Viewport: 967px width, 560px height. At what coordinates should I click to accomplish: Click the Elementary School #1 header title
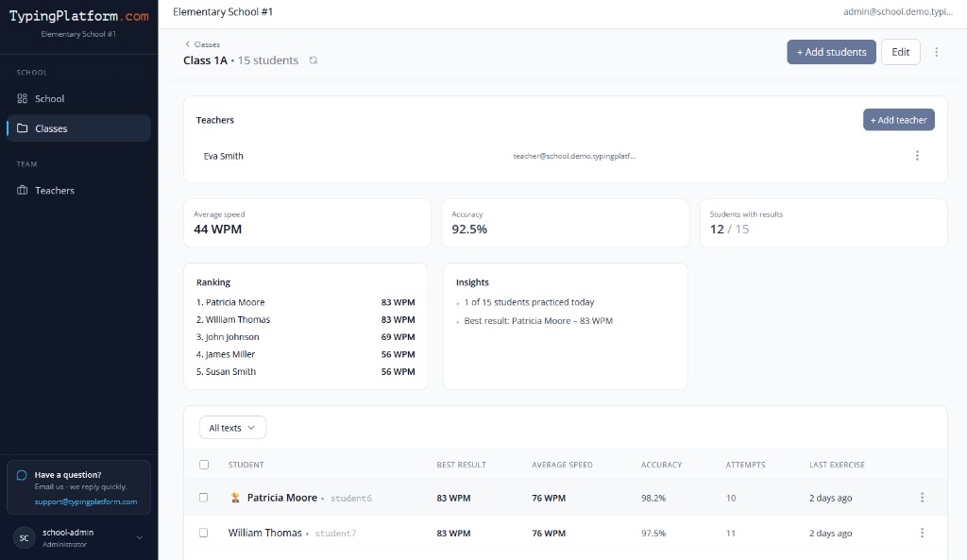(223, 11)
